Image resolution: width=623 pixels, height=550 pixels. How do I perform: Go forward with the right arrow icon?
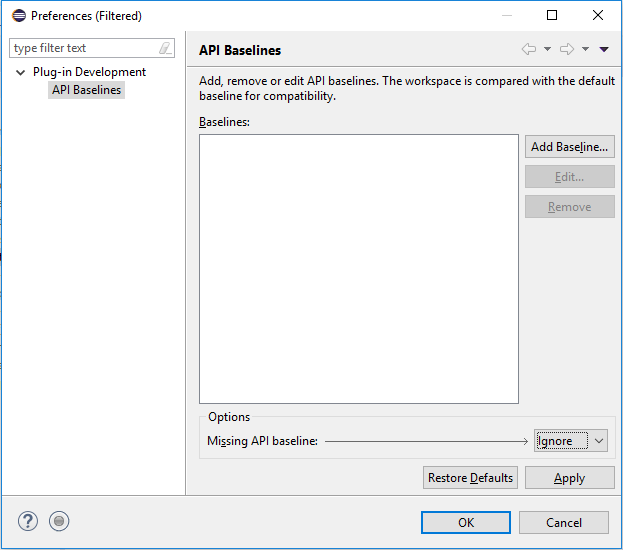pyautogui.click(x=567, y=49)
